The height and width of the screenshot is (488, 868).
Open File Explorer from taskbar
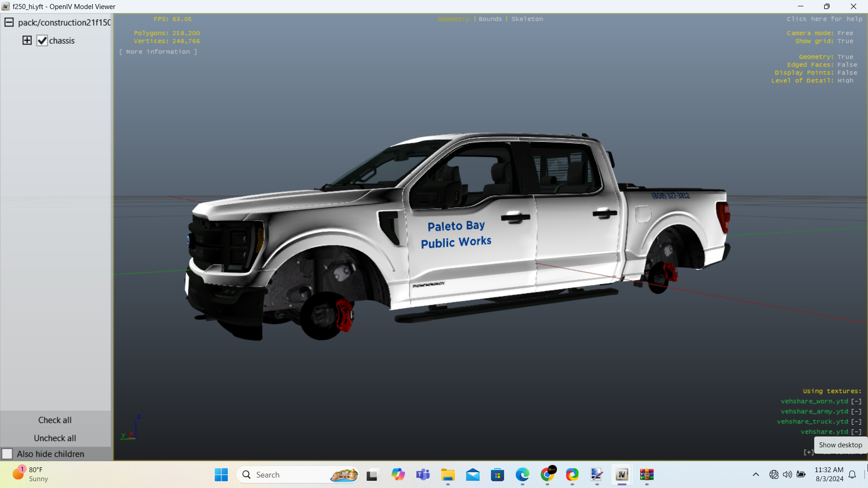point(448,474)
